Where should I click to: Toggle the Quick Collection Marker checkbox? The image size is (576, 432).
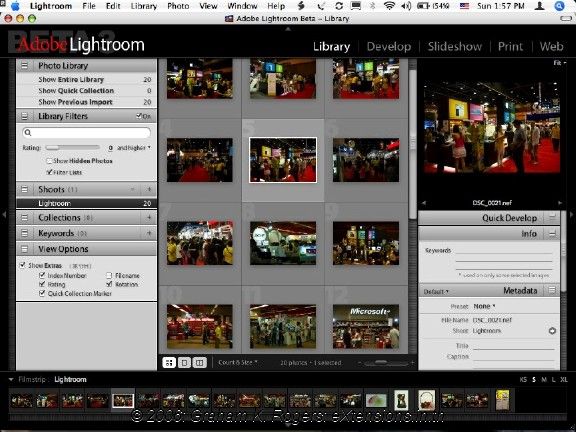click(42, 293)
